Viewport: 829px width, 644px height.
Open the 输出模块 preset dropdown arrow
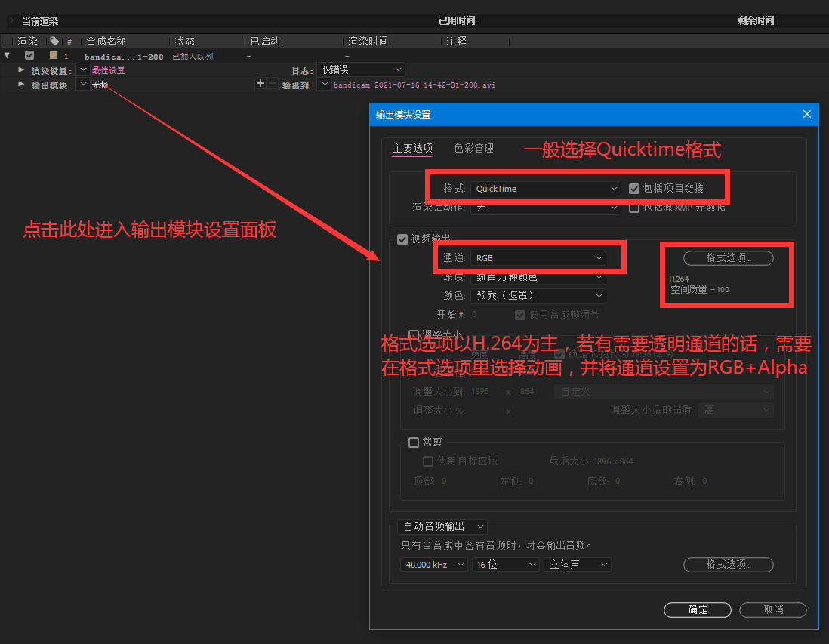(83, 84)
